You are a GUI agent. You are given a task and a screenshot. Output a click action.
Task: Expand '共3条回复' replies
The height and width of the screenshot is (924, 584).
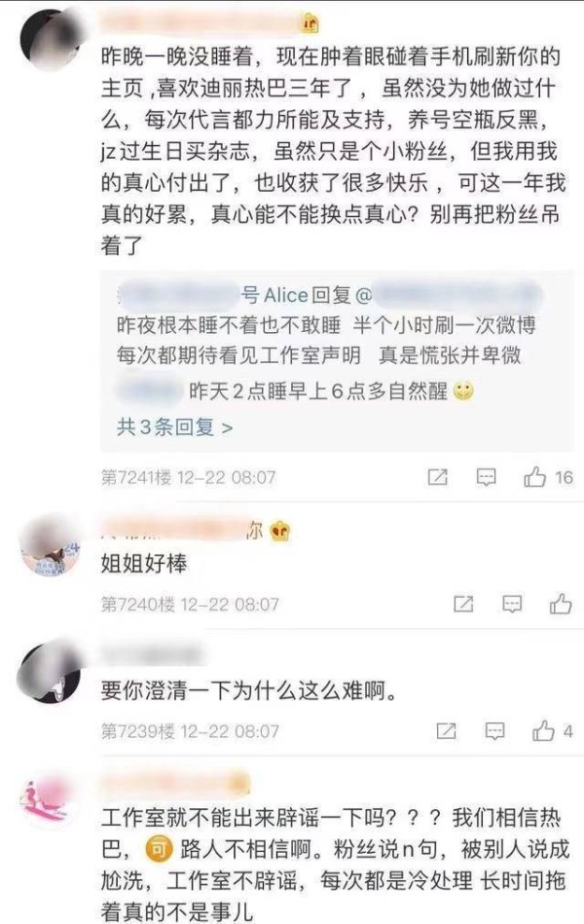pos(174,426)
